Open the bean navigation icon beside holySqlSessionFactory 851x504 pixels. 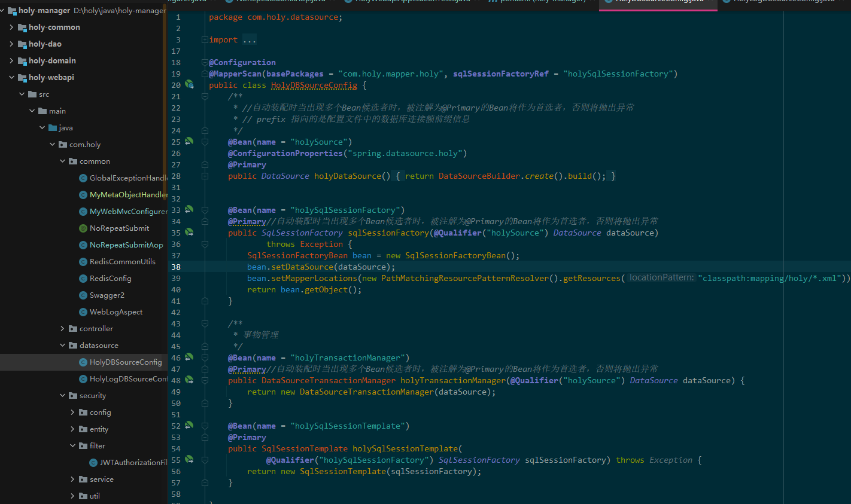pos(190,210)
